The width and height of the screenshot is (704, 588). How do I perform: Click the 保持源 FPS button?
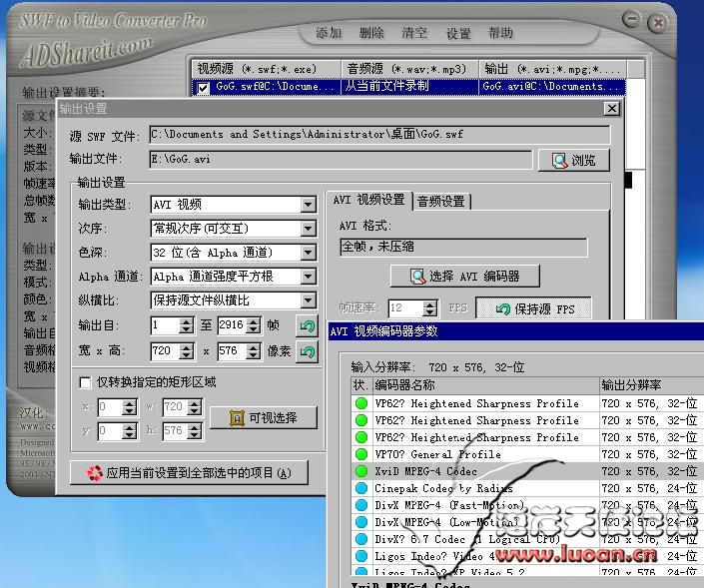click(533, 308)
